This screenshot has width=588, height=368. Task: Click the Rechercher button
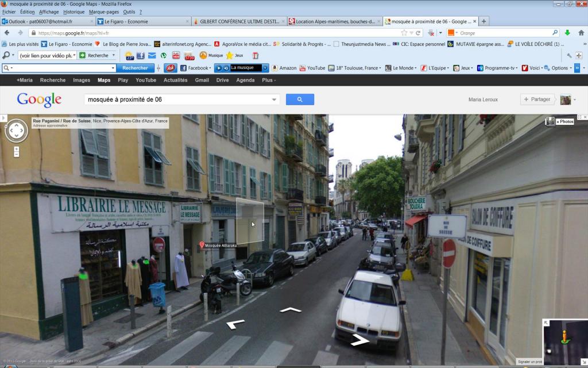pos(135,68)
